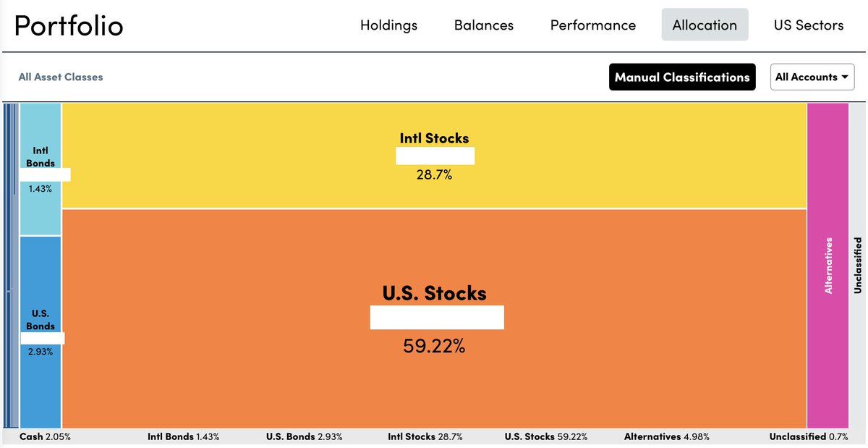This screenshot has height=448, width=868.
Task: Go to the US Sectors tab
Action: 808,25
